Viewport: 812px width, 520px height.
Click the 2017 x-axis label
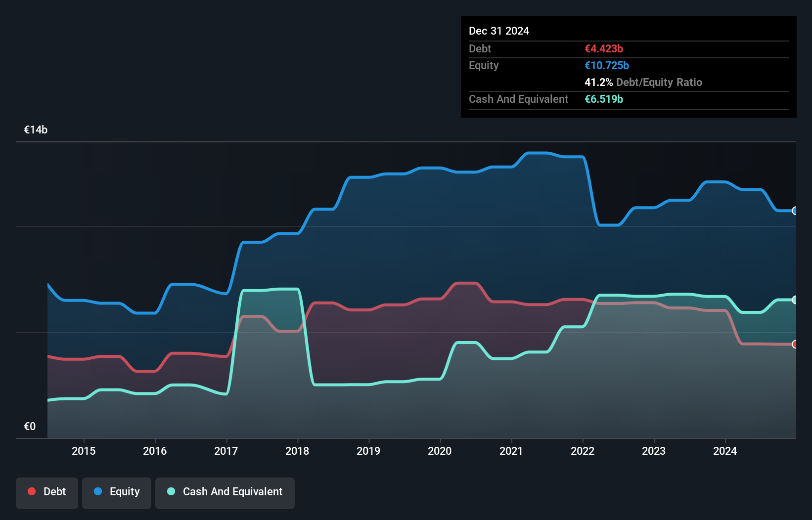(226, 451)
